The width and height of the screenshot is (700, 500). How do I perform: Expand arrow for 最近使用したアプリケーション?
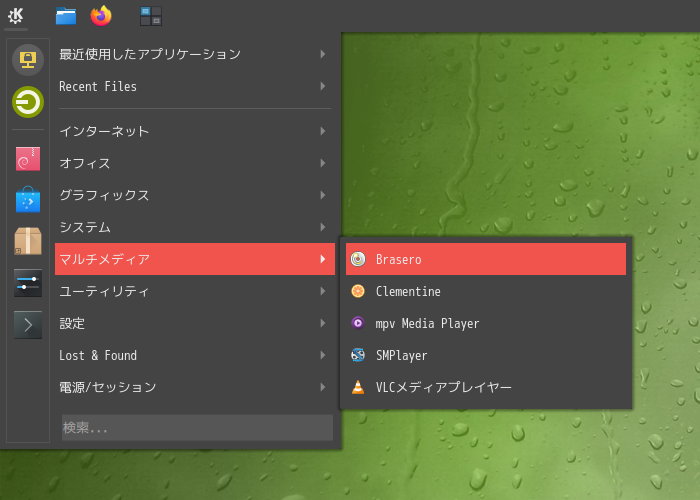click(x=323, y=54)
